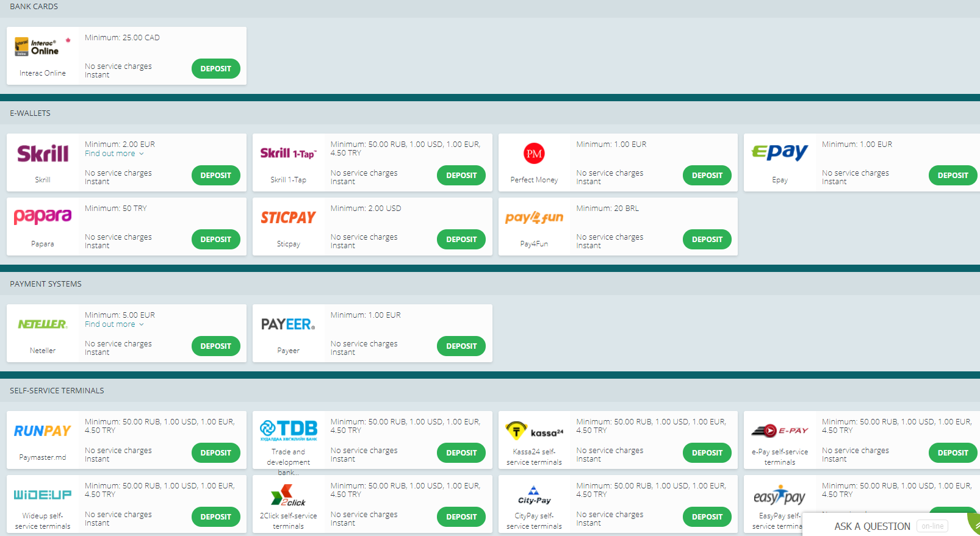Click Deposit for Payeer
The width and height of the screenshot is (980, 536).
point(461,346)
